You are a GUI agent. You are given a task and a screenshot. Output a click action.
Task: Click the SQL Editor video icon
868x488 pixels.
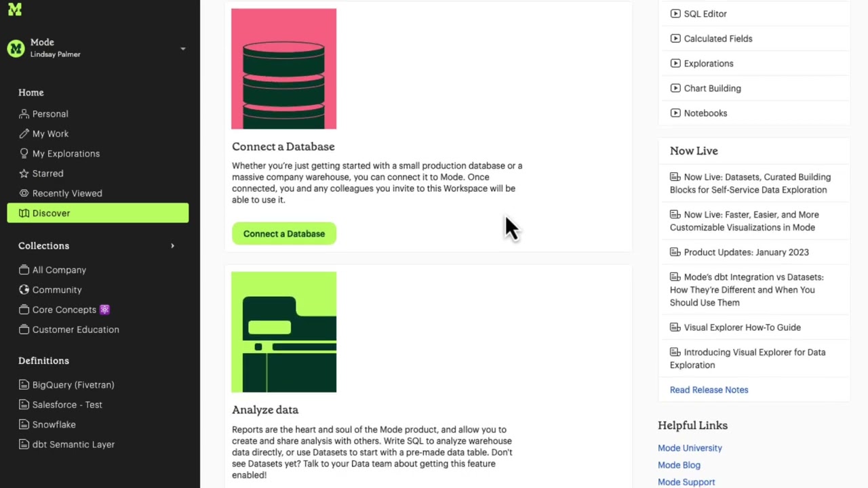(675, 14)
